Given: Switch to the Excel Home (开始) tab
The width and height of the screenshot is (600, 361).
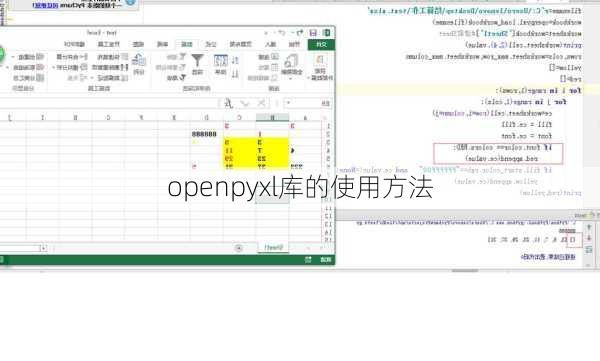Looking at the screenshot, I should tap(294, 44).
